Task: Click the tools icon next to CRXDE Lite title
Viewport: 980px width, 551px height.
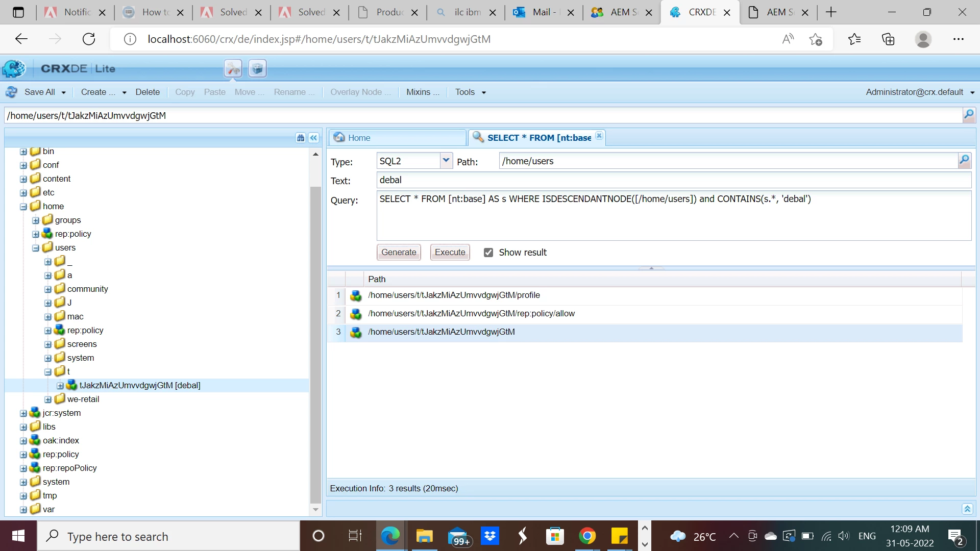Action: click(233, 68)
